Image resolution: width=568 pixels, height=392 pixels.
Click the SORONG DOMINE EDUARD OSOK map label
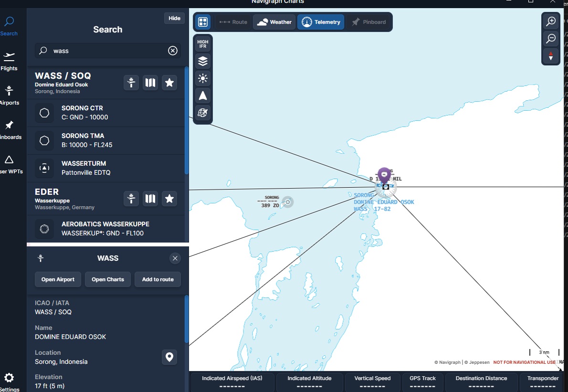384,202
